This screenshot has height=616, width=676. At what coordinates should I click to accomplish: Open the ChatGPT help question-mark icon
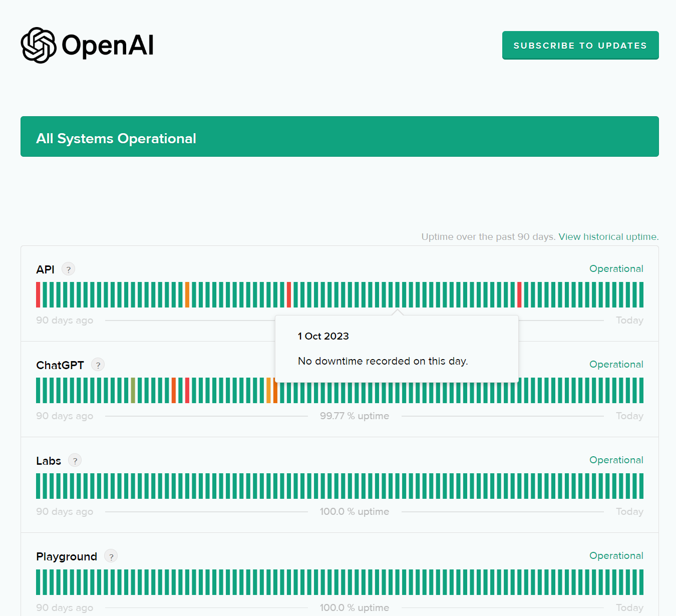(98, 365)
